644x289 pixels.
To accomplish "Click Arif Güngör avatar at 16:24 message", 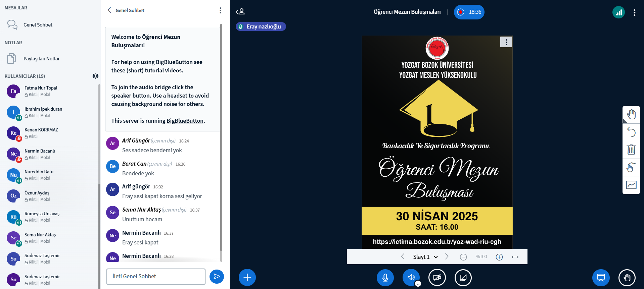I will [x=112, y=143].
